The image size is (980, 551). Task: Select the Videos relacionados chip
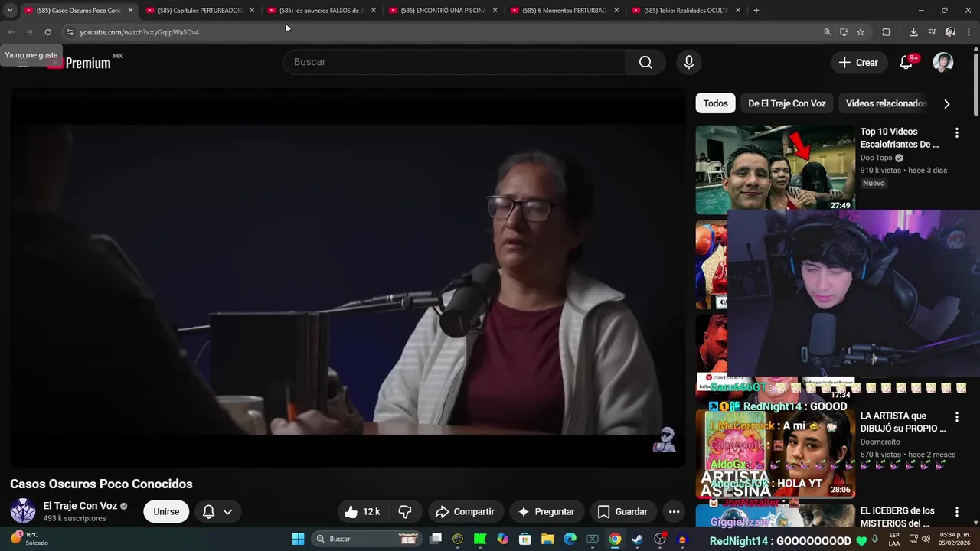886,103
